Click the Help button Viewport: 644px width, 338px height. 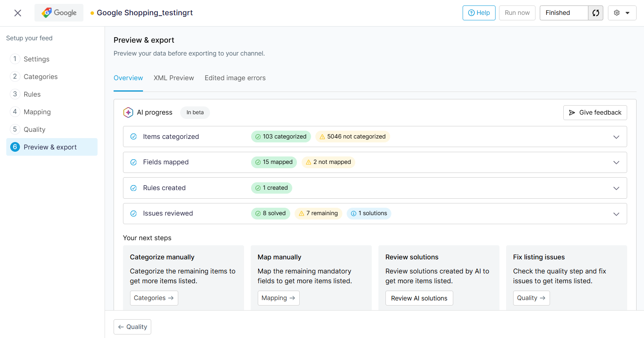pos(479,13)
